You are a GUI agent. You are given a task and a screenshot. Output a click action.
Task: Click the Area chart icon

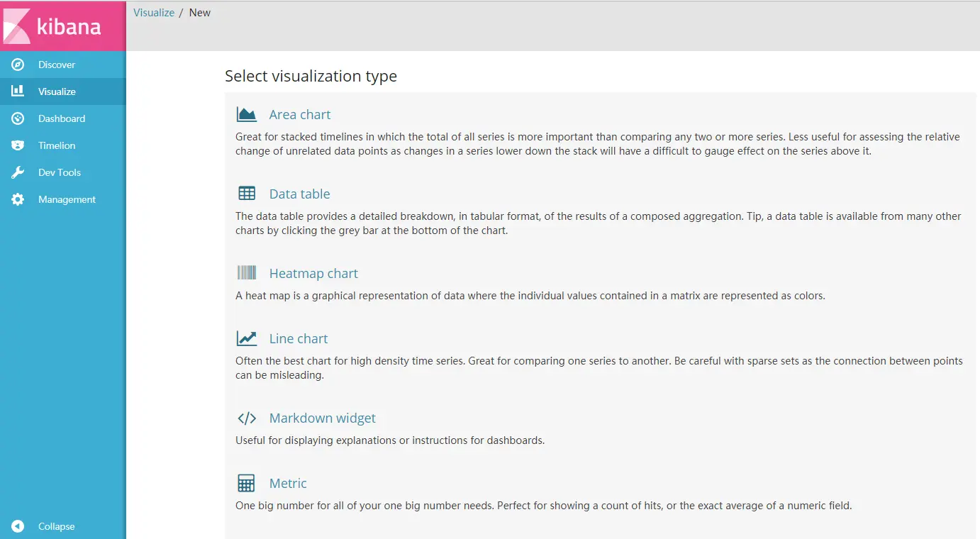tap(246, 114)
